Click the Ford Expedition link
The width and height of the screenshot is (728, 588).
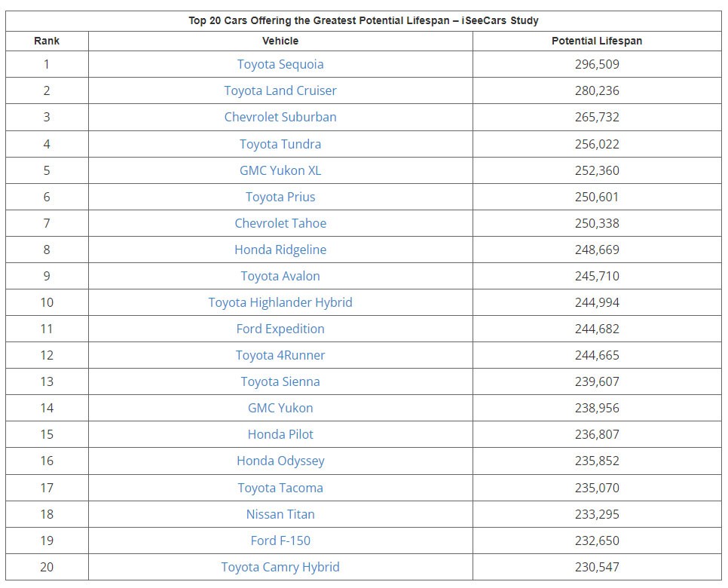point(280,329)
